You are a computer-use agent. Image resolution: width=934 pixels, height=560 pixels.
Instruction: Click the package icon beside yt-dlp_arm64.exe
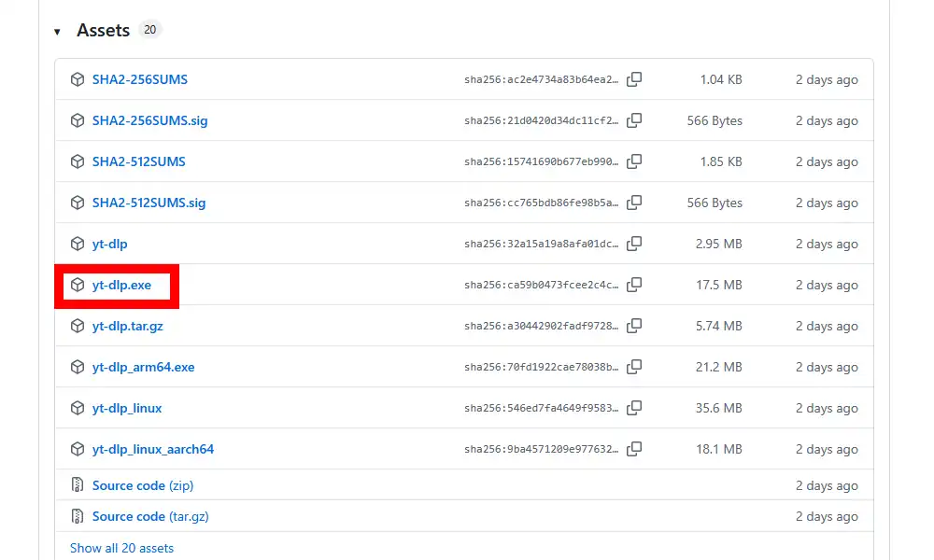click(x=78, y=367)
